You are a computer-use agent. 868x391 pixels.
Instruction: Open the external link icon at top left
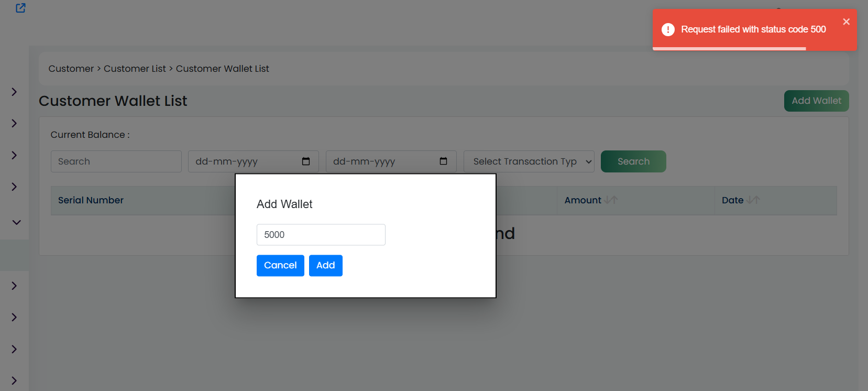(20, 8)
